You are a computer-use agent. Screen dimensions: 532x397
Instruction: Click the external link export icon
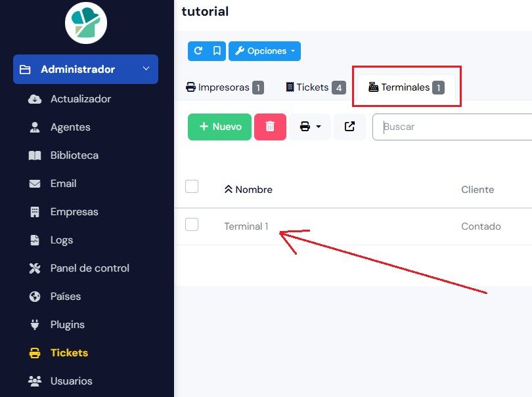349,127
